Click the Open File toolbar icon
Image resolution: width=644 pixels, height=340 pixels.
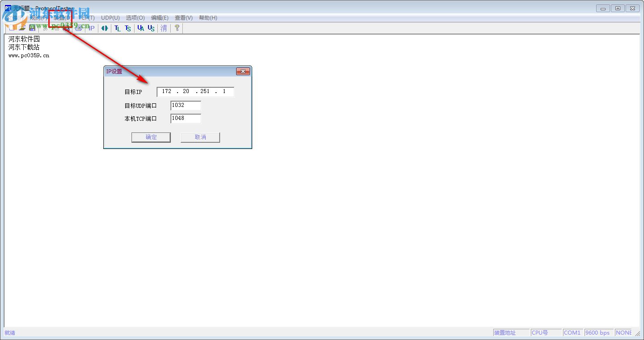click(21, 28)
